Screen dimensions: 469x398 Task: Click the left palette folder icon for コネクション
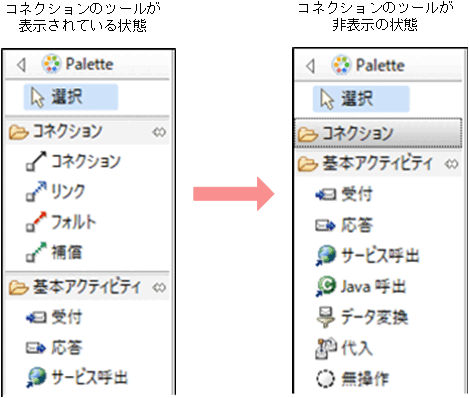click(18, 132)
